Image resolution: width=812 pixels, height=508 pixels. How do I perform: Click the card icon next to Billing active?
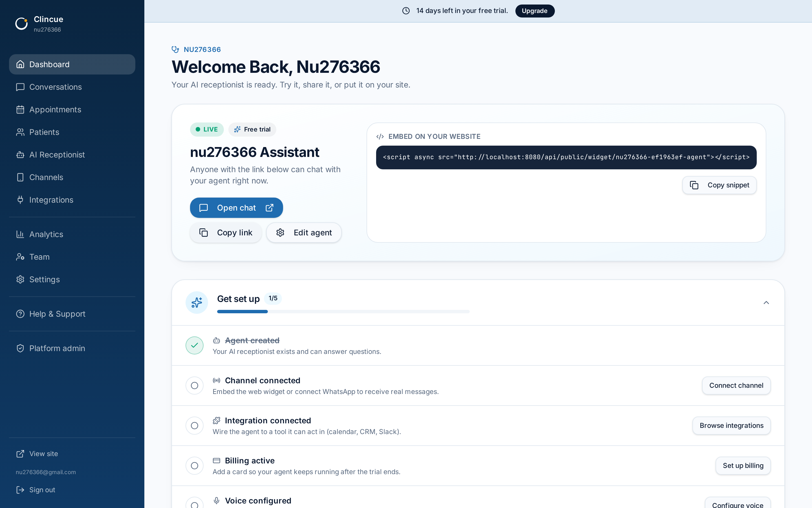click(217, 460)
